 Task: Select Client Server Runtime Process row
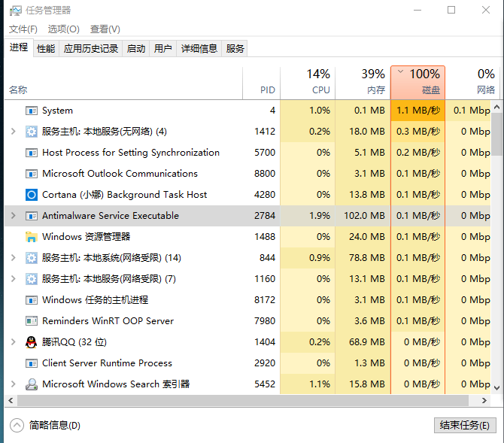(x=247, y=363)
